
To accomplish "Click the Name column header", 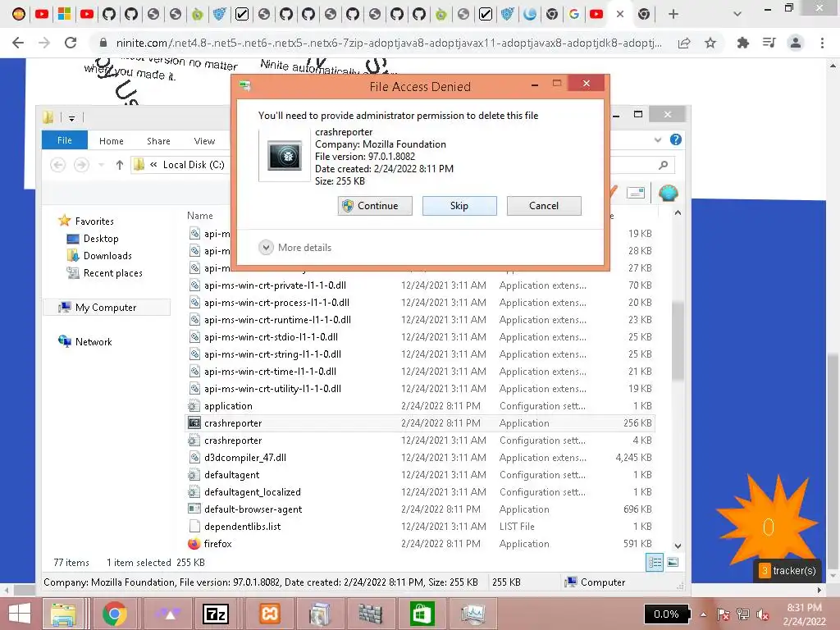I will [x=200, y=216].
